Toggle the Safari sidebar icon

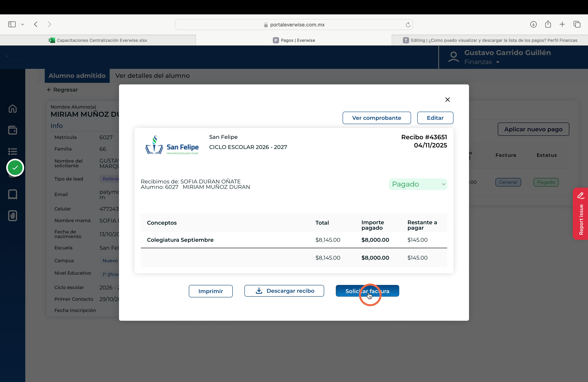coord(12,24)
